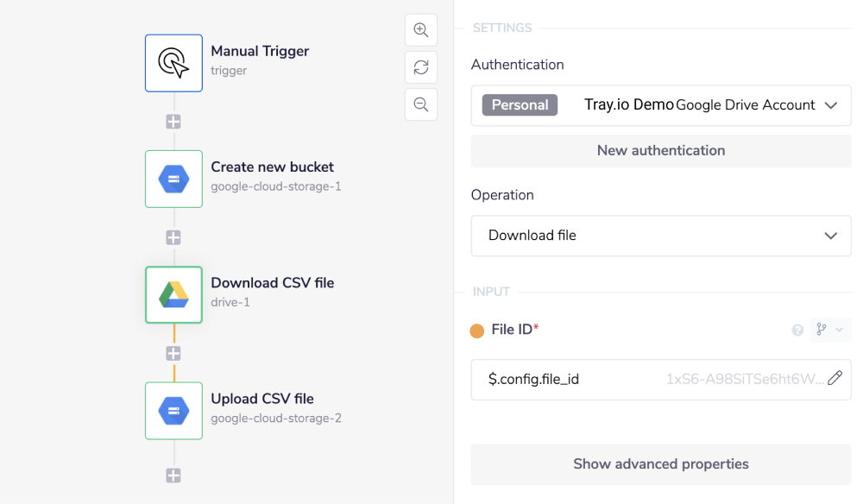Add a step after Upload CSV file

[x=173, y=476]
